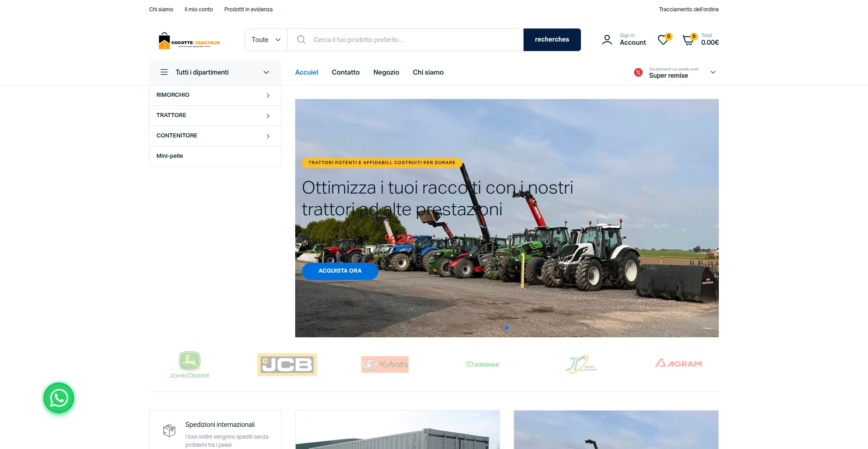Open the Negozio menu item
868x449 pixels.
[386, 72]
